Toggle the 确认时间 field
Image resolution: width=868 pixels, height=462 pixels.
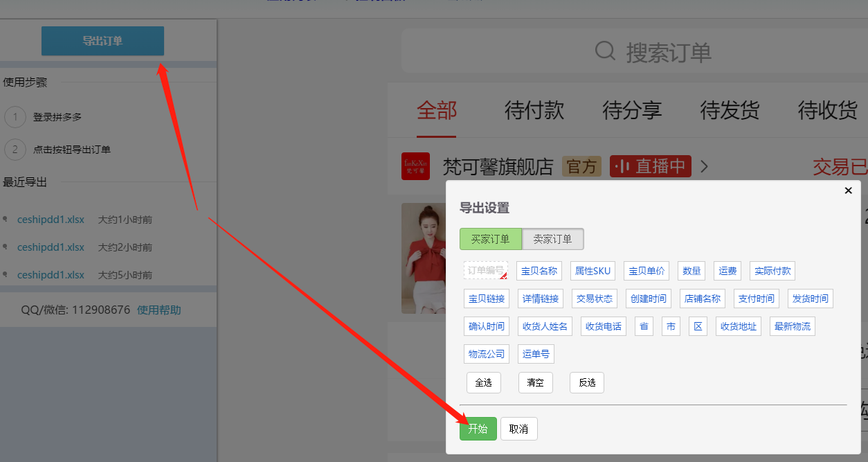tap(487, 326)
